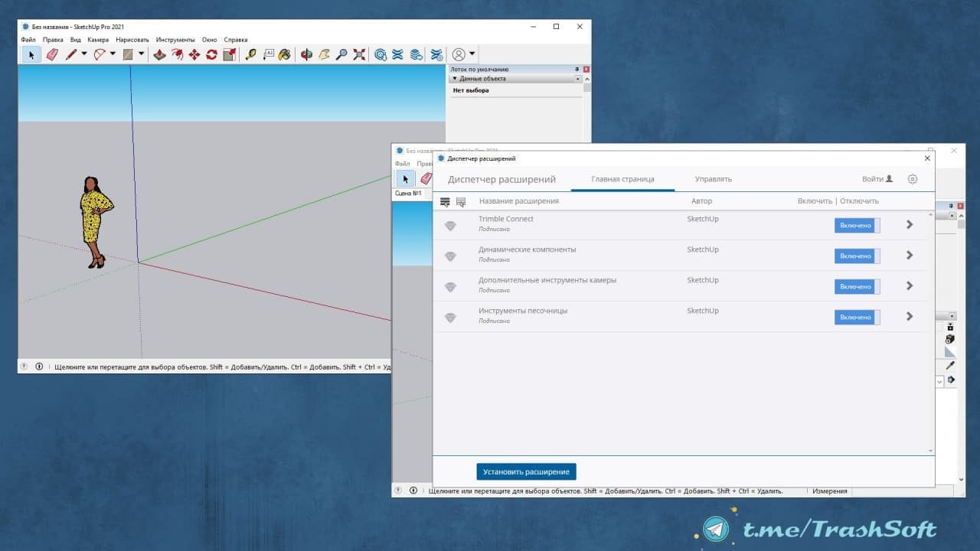Click the Измерения label in status bar
This screenshot has height=551, width=980.
click(x=830, y=491)
